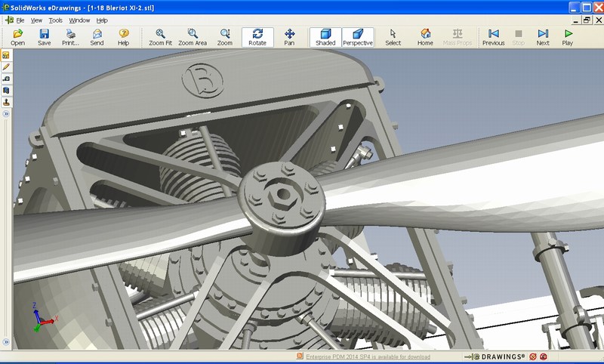
Task: Open the Help menu
Action: pyautogui.click(x=102, y=20)
